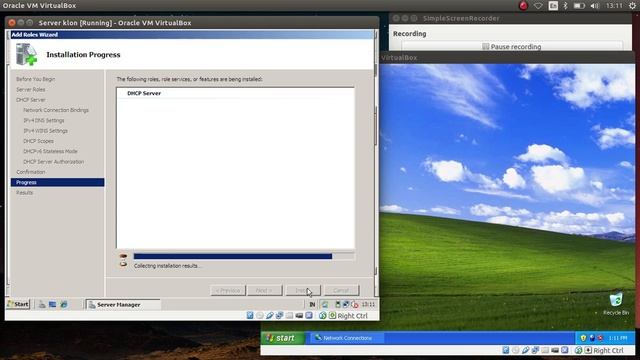640x360 pixels.
Task: Click display indicator in Server klon status bar
Action: (x=299, y=316)
